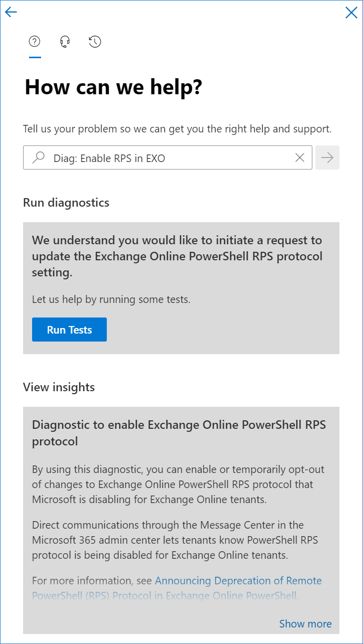Click the Run Tests button

coord(69,330)
